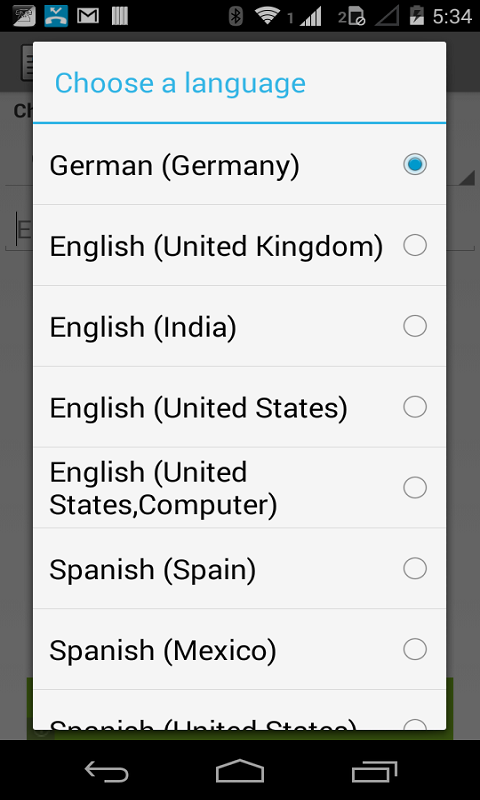Tap the battery charging status icon
This screenshot has height=800, width=480.
(417, 16)
